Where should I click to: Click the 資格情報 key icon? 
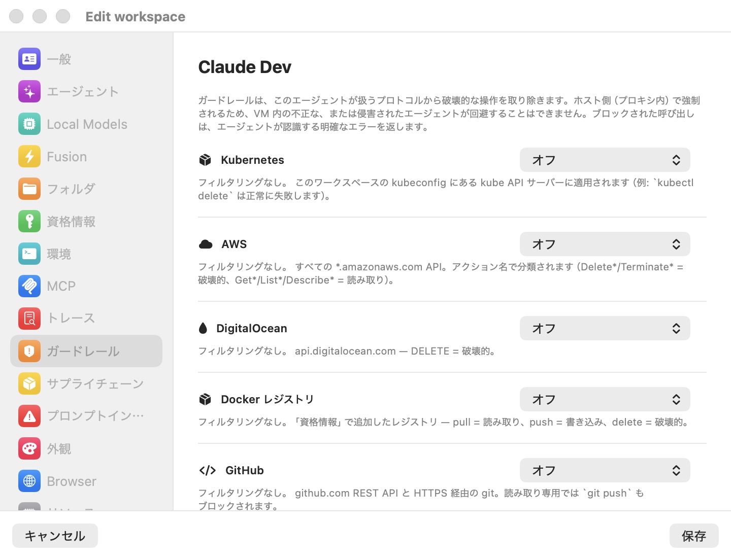pos(29,221)
